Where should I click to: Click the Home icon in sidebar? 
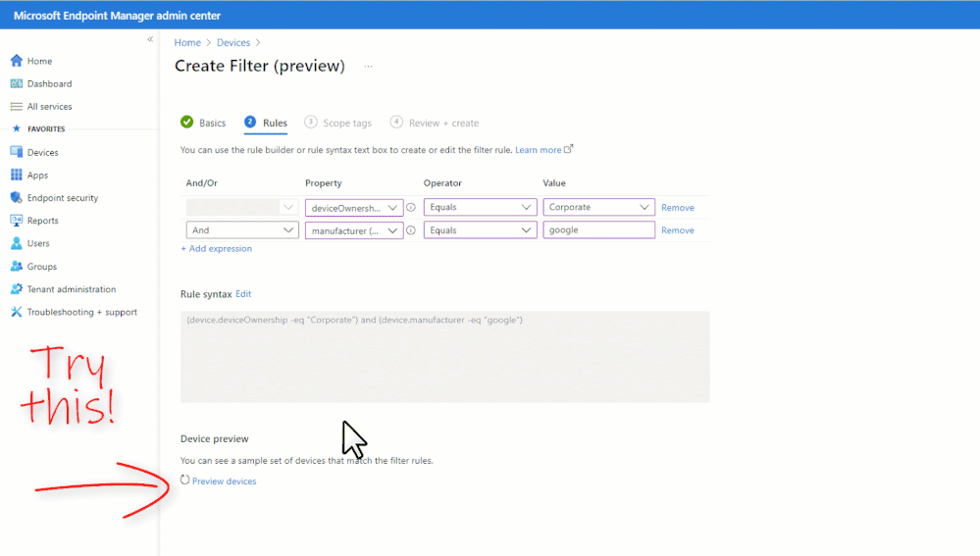point(16,61)
